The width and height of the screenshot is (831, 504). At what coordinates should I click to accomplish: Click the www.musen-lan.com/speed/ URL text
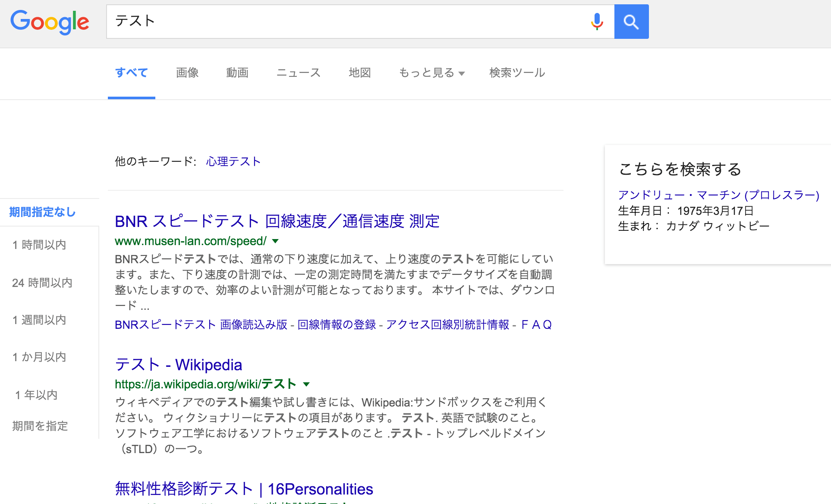191,241
